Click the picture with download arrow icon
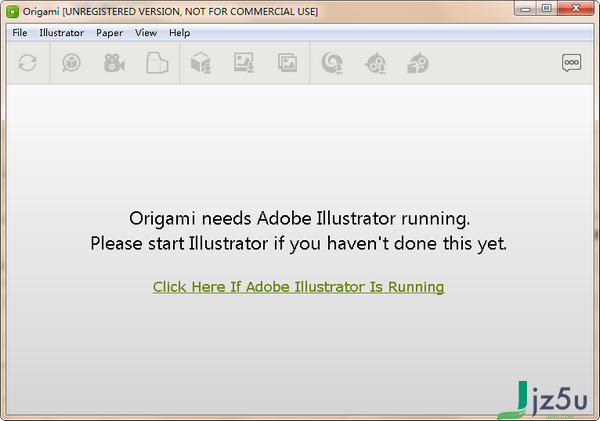Screen dimensions: 600x421 (x=244, y=63)
